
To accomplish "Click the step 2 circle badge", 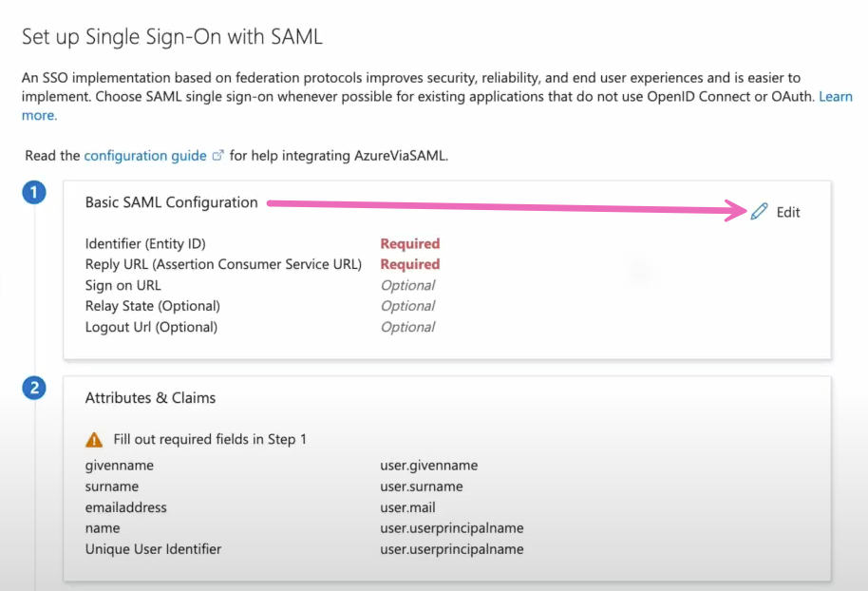I will coord(34,388).
